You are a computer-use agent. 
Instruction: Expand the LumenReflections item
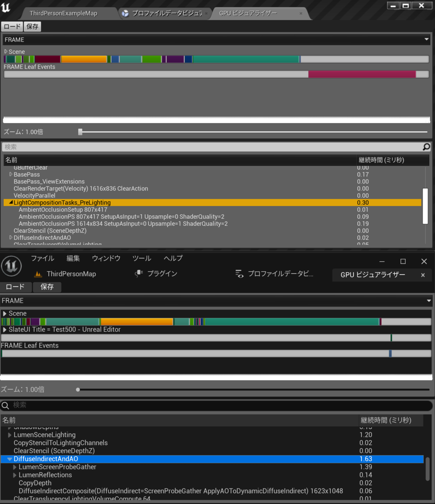point(15,475)
